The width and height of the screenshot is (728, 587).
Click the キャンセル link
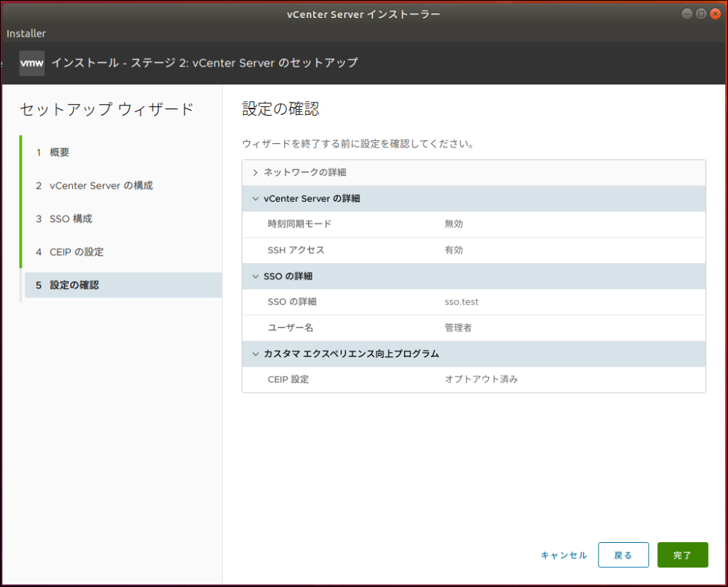click(564, 555)
